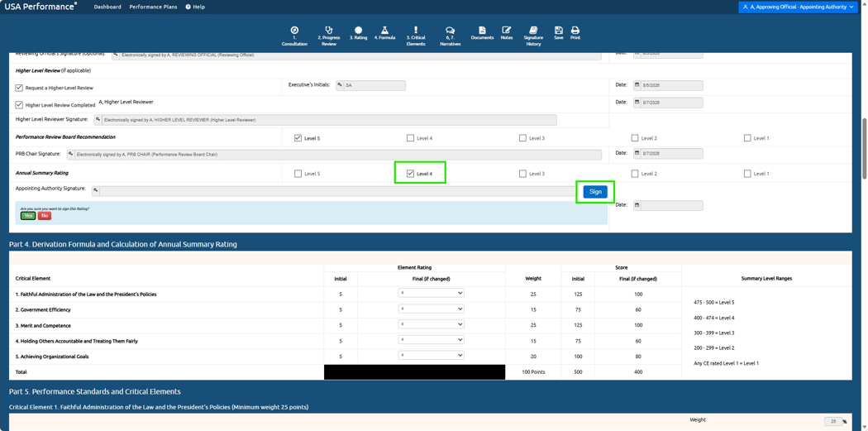This screenshot has height=431, width=868.
Task: Uncheck Request a Higher-Level Review checkbox
Action: [x=19, y=88]
